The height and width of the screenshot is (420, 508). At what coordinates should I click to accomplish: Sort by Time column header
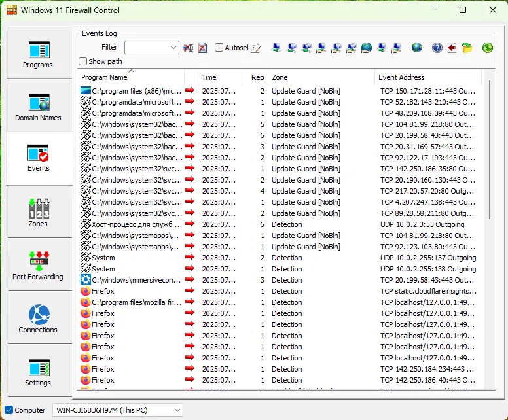pos(220,77)
